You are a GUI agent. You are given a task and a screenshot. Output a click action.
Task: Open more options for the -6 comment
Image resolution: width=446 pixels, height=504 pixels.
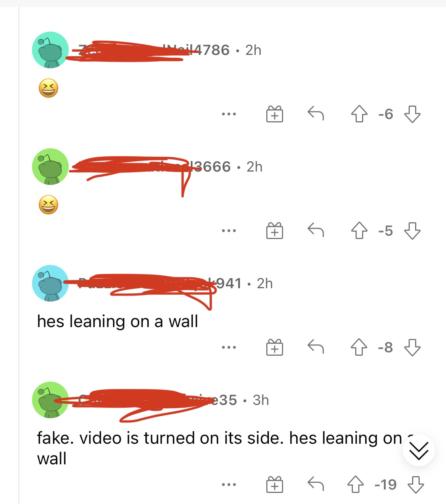229,114
